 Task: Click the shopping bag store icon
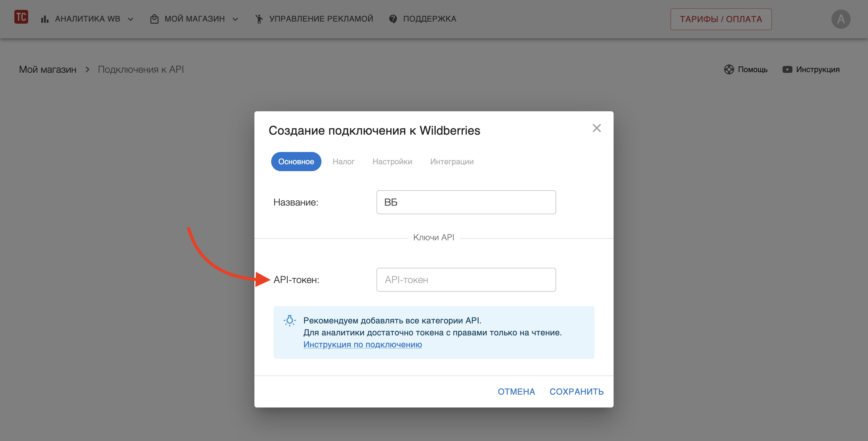point(154,19)
